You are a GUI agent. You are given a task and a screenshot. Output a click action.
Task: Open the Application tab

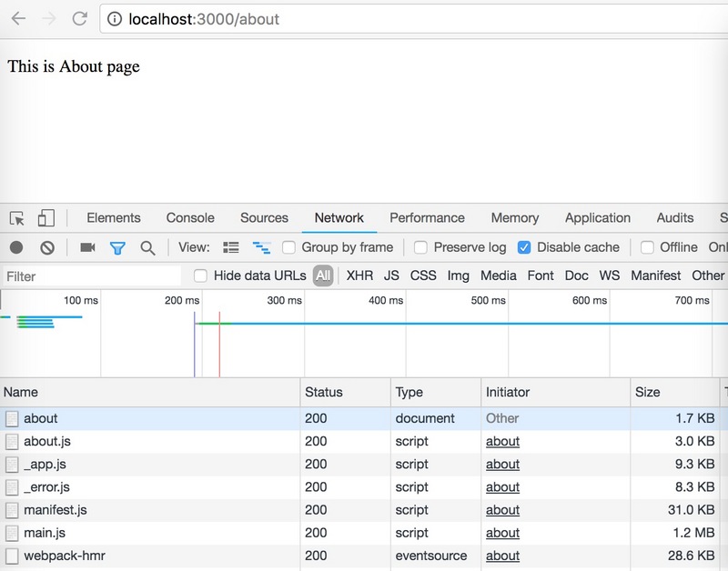pyautogui.click(x=598, y=217)
